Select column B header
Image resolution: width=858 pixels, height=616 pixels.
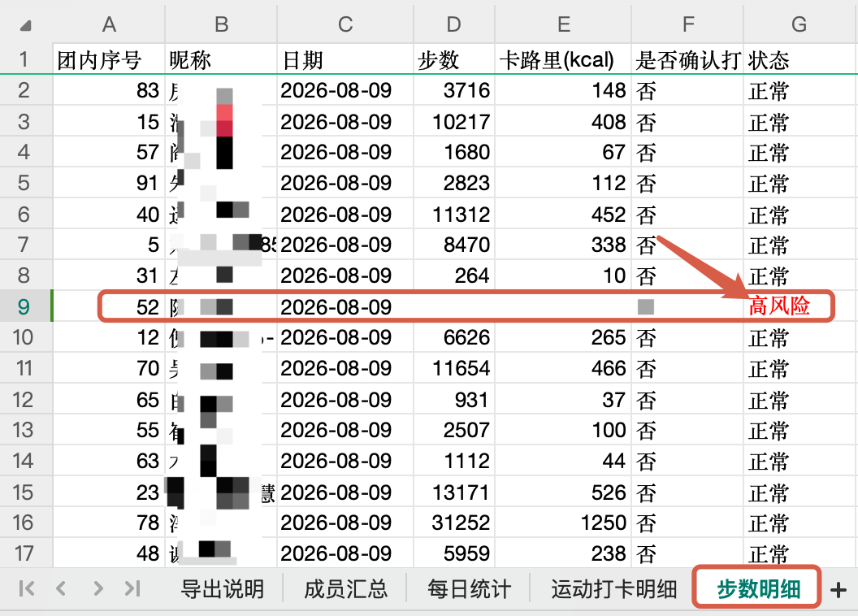(x=221, y=24)
